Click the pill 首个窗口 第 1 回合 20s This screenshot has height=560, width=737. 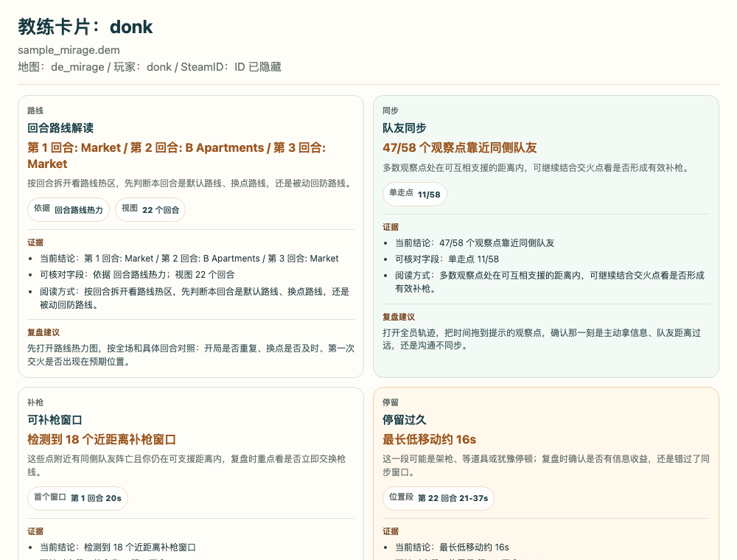pos(77,498)
